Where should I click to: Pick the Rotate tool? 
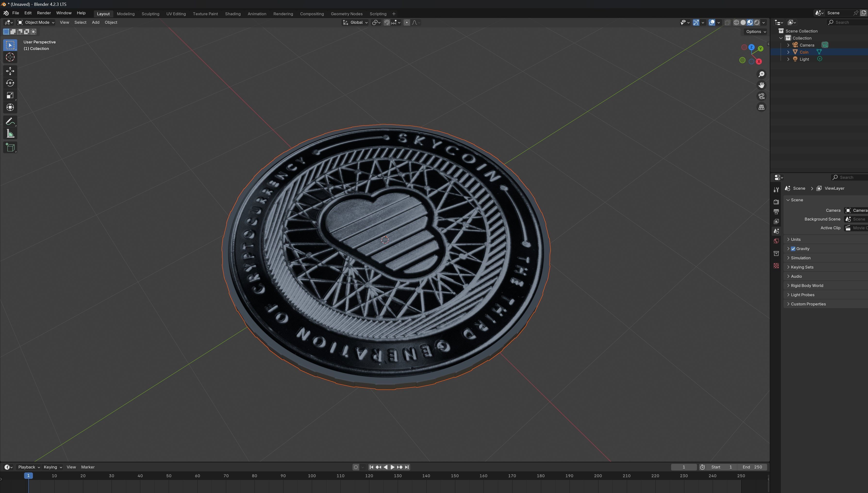10,83
